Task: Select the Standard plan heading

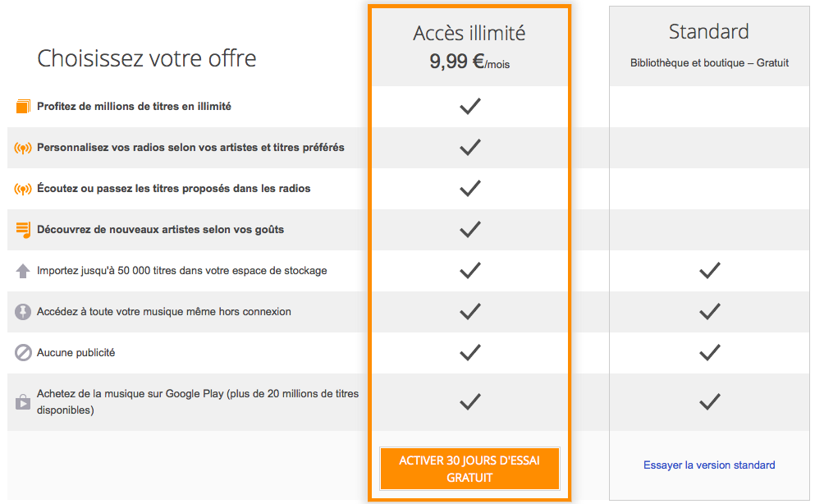Action: click(x=709, y=32)
